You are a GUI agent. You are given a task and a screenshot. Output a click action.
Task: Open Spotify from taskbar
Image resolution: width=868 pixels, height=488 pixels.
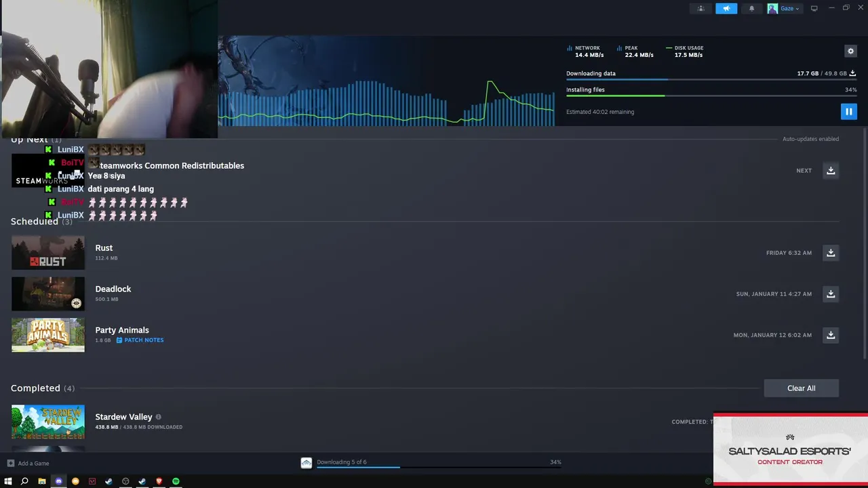tap(176, 481)
